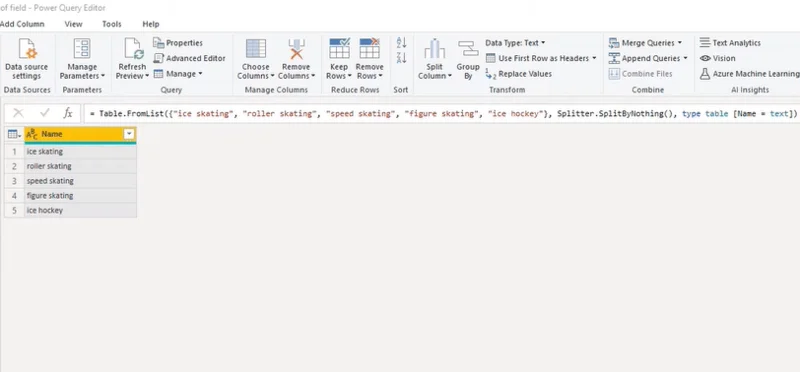Select the Name column header

pyautogui.click(x=81, y=134)
